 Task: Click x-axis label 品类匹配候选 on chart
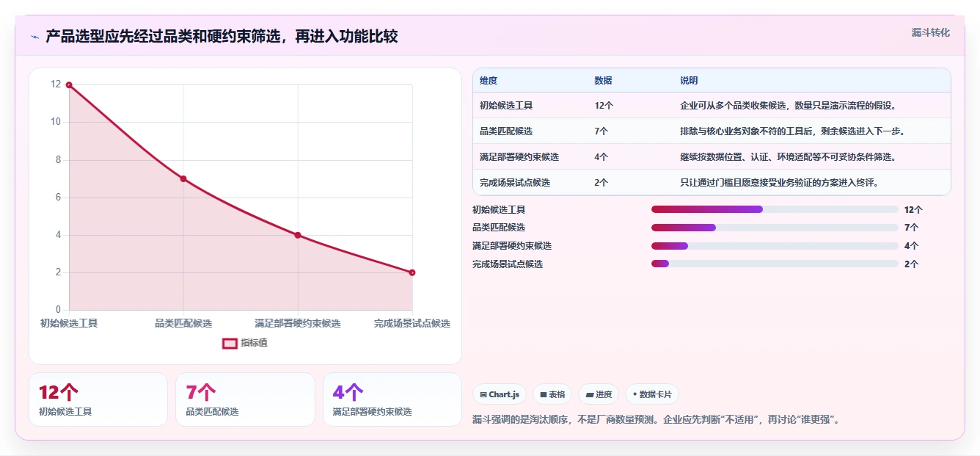(183, 323)
